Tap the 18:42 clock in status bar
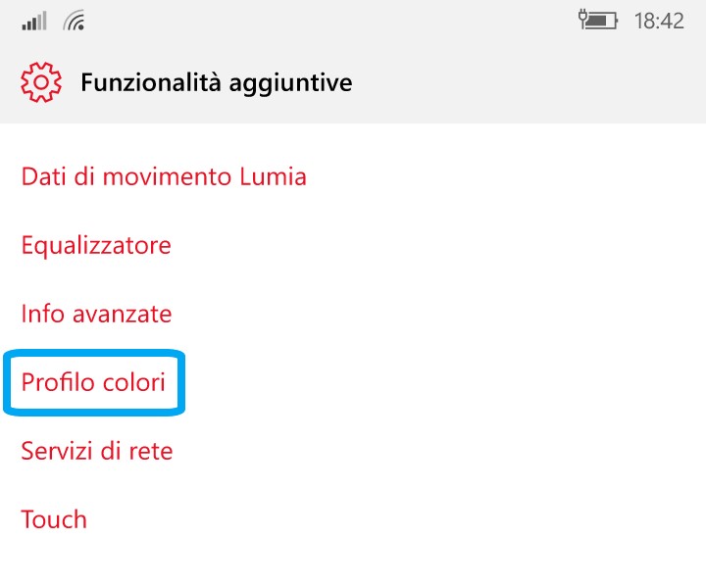Image resolution: width=706 pixels, height=588 pixels. click(659, 21)
